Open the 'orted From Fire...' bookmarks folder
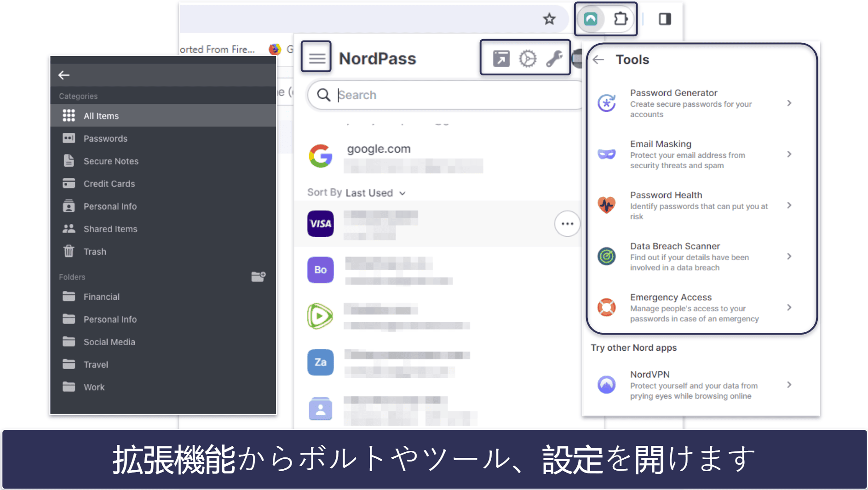Screen dimensions: 868x490 [x=217, y=49]
